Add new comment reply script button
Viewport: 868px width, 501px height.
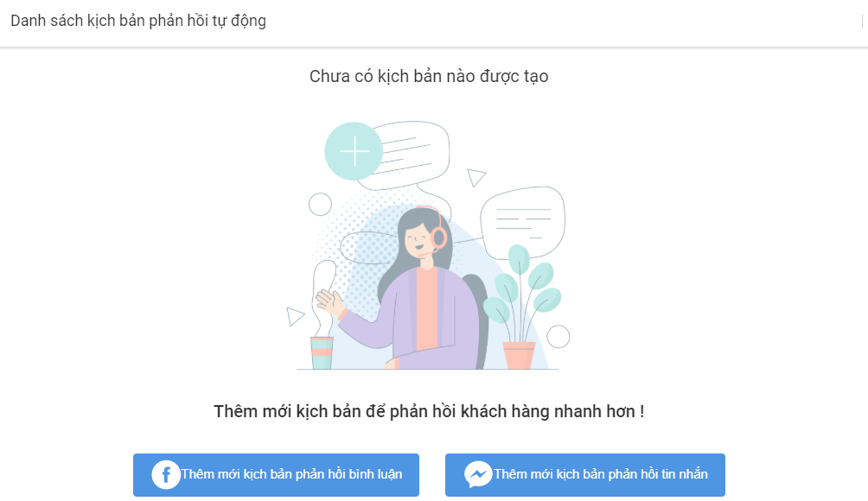point(277,475)
